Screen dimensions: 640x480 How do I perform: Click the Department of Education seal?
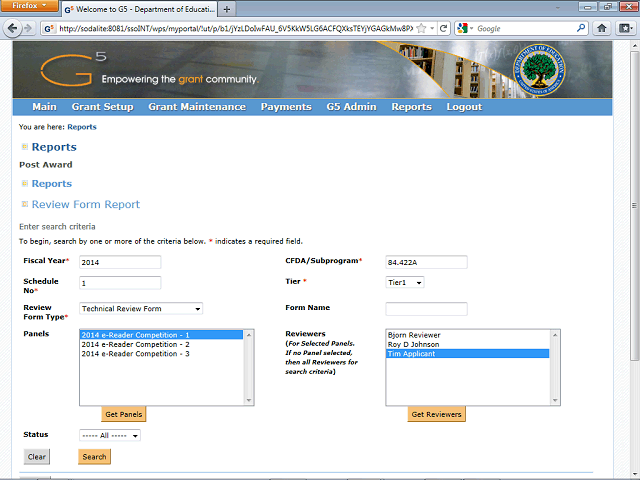540,70
